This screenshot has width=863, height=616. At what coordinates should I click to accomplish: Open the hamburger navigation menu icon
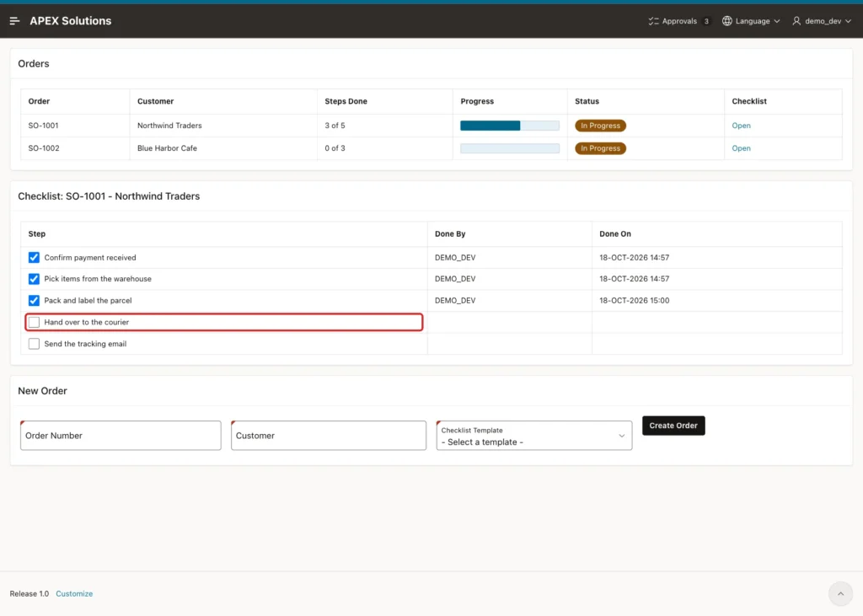[15, 21]
